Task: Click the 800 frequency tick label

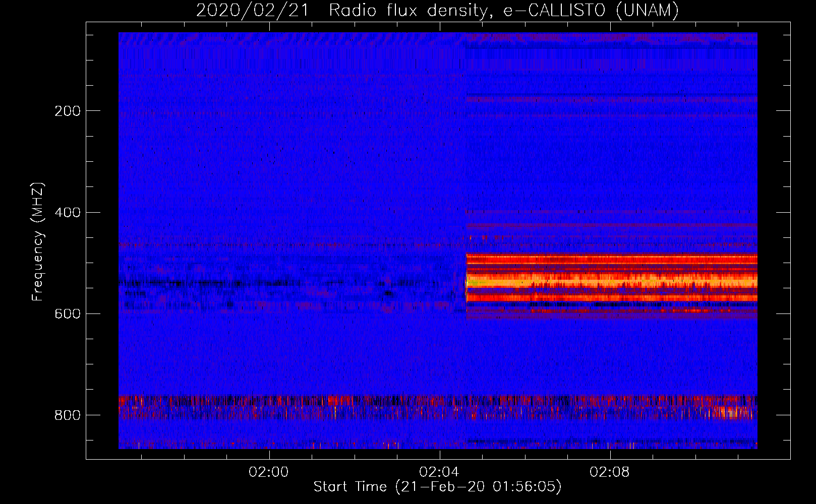Action: click(x=68, y=415)
